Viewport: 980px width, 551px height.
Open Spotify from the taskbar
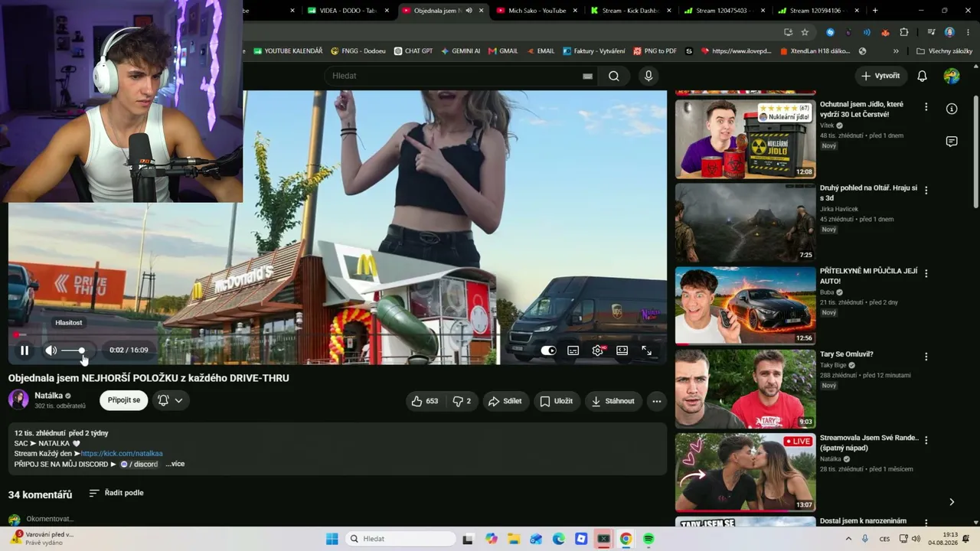(x=648, y=539)
